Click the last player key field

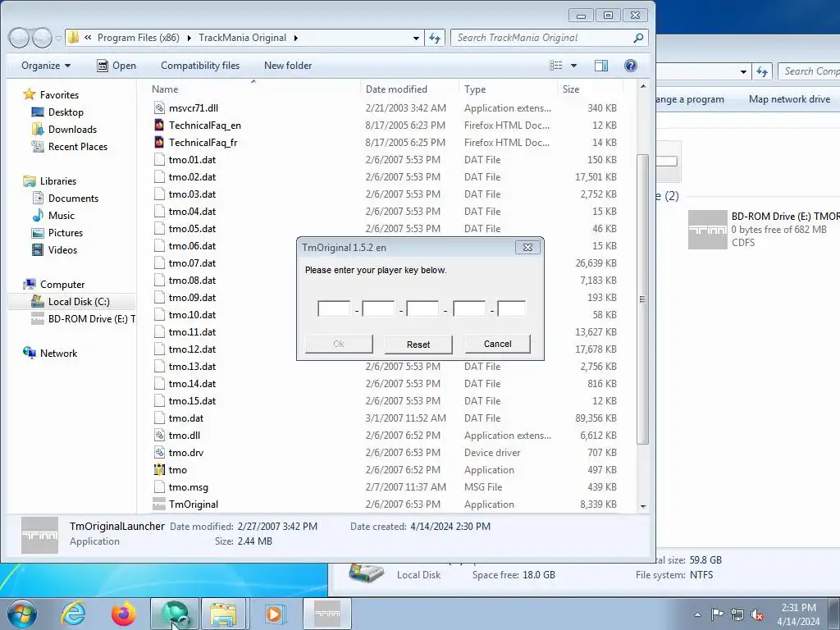[x=511, y=308]
